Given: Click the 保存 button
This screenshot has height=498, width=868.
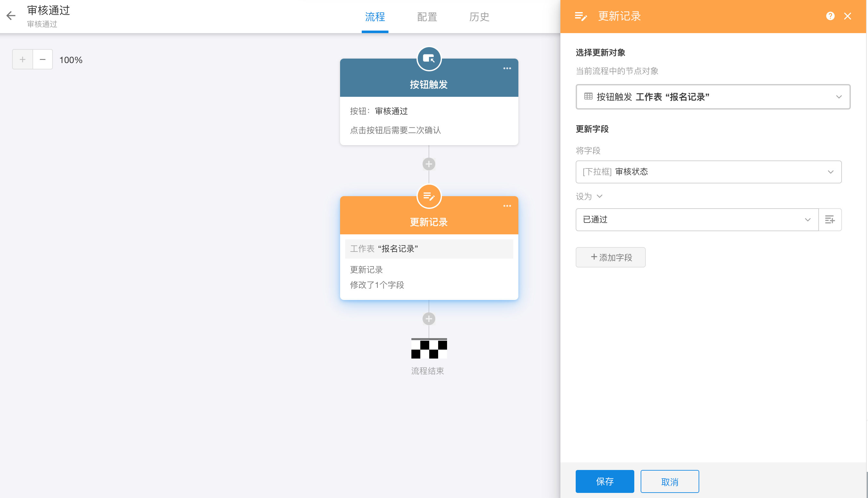Looking at the screenshot, I should click(x=604, y=481).
